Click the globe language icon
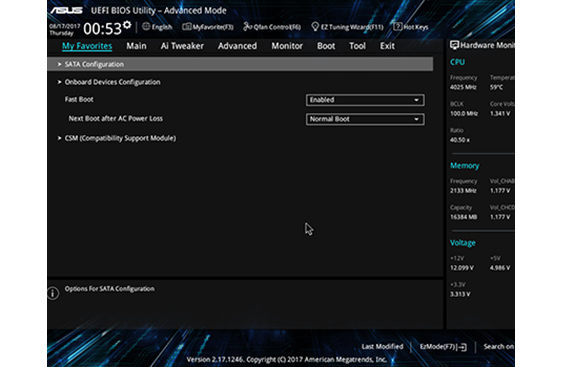 (146, 27)
